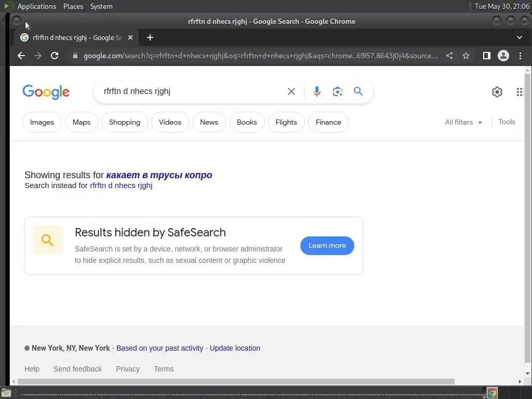Screen dimensions: 532x399
Task: View site information via the lock icon
Action: pyautogui.click(x=75, y=56)
